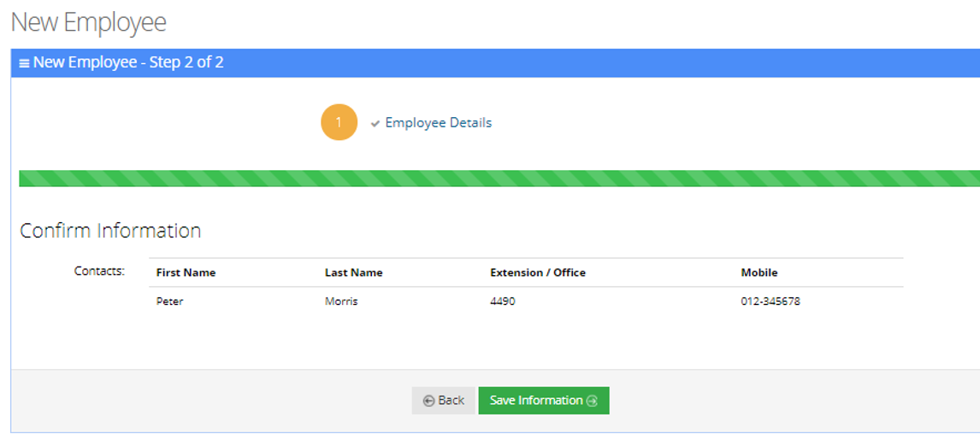Select the Extension / Office column header
This screenshot has width=980, height=446.
[537, 273]
